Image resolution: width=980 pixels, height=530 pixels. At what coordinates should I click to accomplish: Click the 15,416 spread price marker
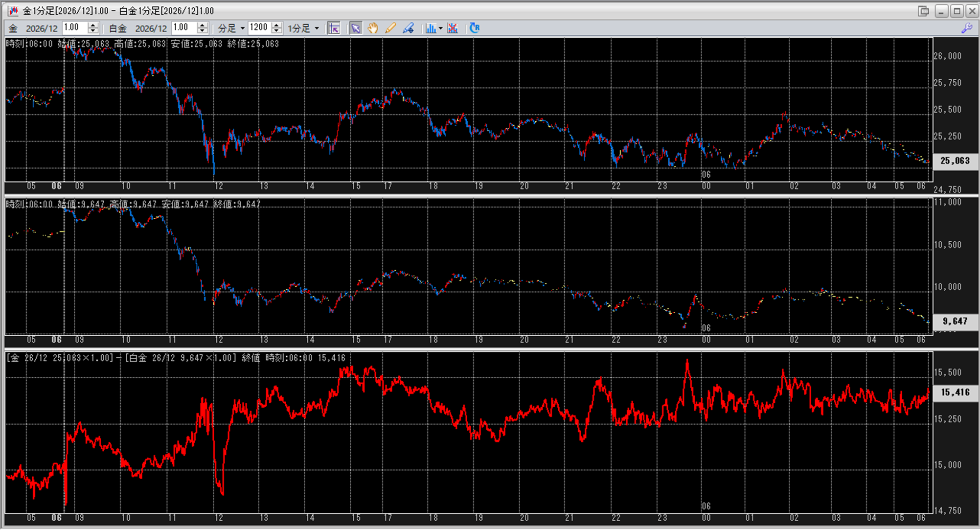coord(955,392)
